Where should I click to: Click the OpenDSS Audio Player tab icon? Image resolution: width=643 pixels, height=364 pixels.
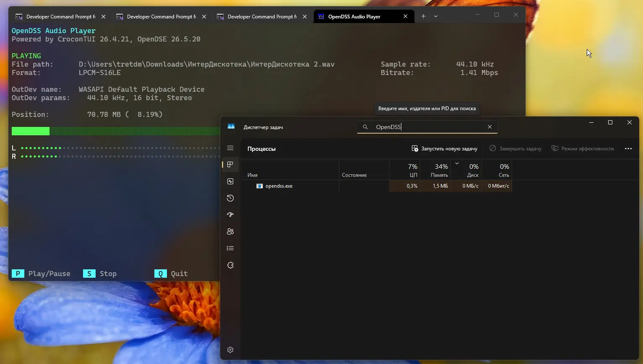321,17
